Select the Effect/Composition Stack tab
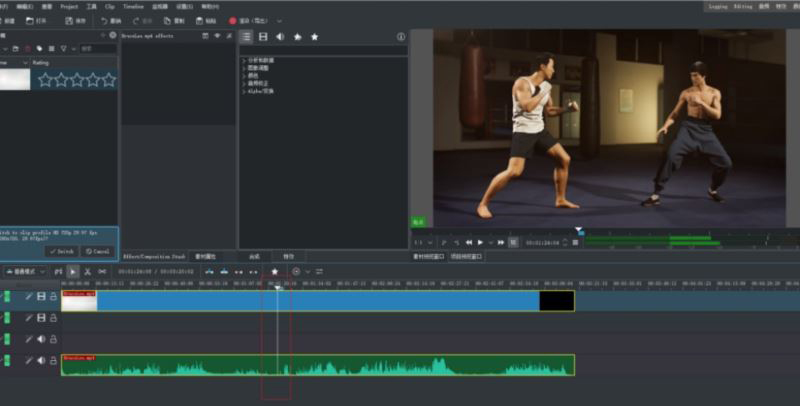The image size is (800, 406). 154,257
